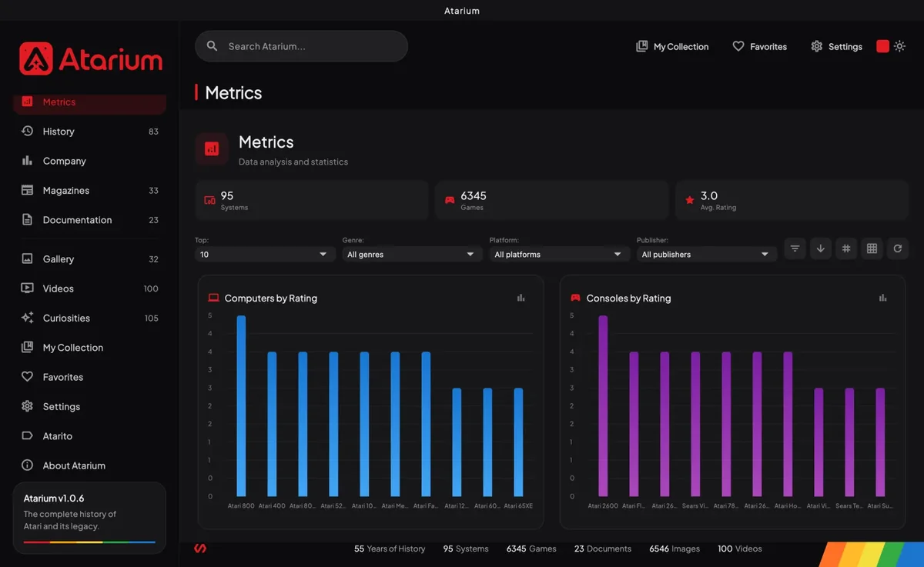Click the sort descending arrow icon
This screenshot has width=924, height=567.
point(821,248)
